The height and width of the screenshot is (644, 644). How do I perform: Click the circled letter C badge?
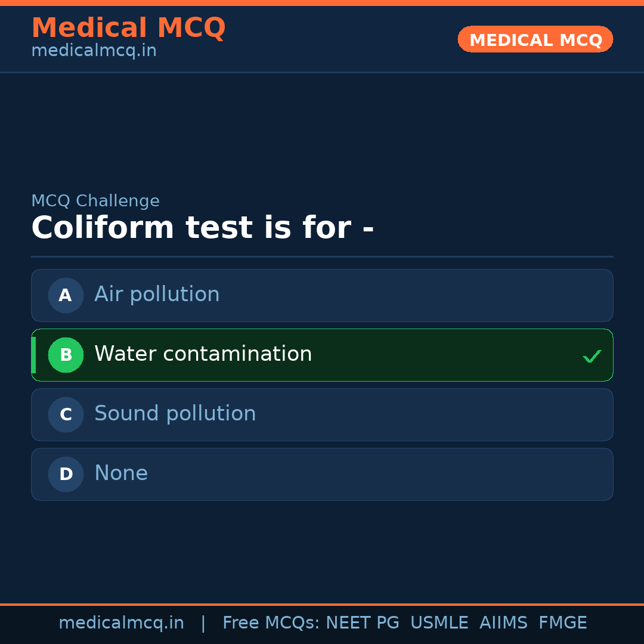point(66,414)
